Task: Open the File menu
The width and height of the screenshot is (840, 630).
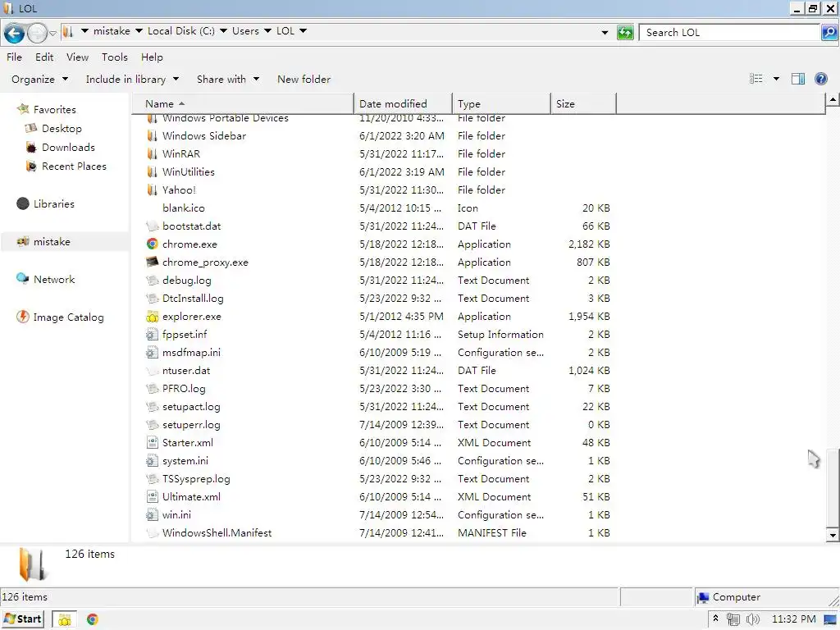Action: [15, 57]
